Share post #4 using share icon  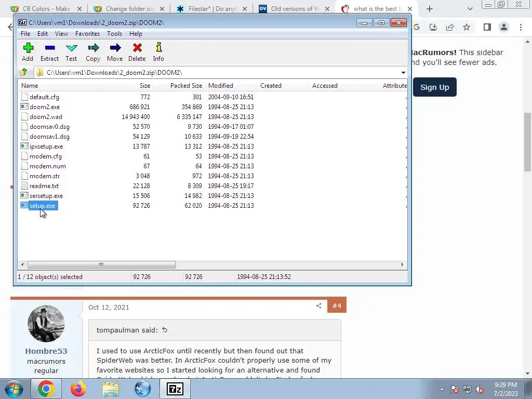point(318,305)
